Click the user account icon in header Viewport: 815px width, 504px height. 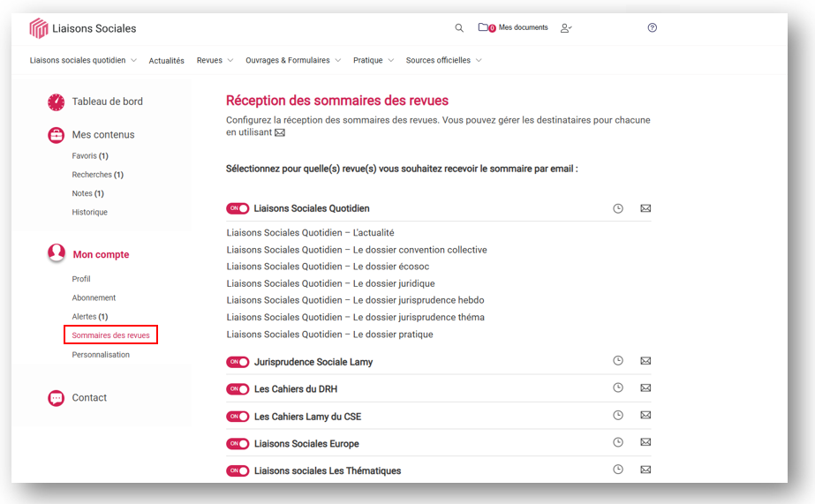(x=566, y=28)
